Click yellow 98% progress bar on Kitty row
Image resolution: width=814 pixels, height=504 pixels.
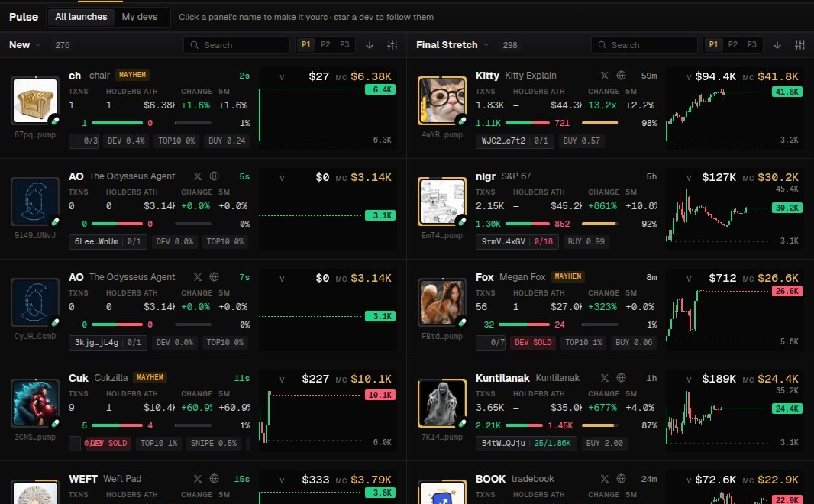599,123
